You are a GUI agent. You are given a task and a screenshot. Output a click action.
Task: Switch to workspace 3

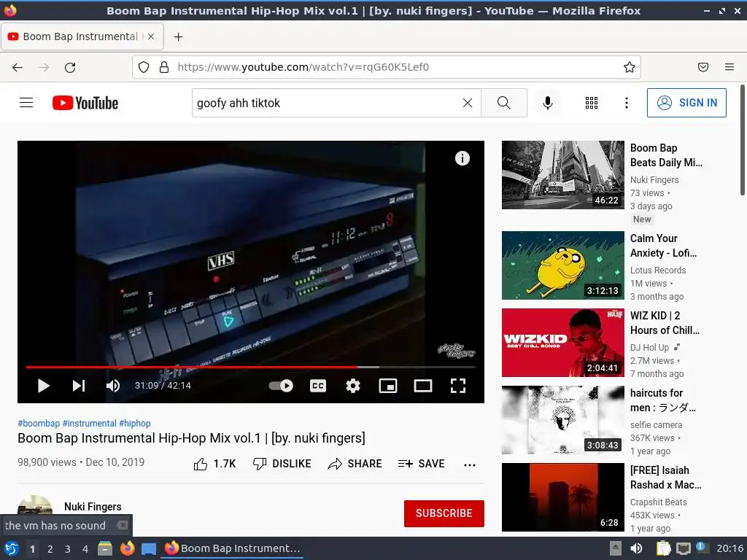pyautogui.click(x=68, y=549)
